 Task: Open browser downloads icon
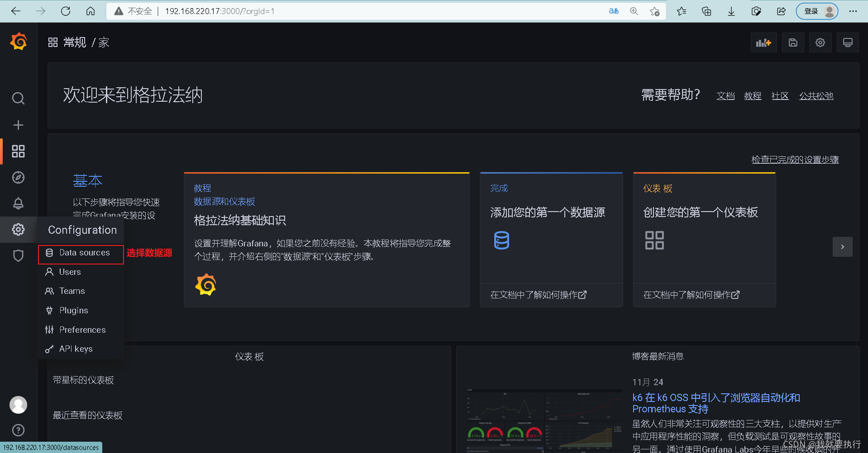pos(731,11)
